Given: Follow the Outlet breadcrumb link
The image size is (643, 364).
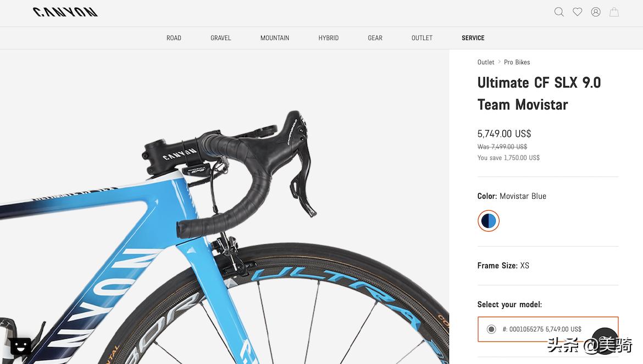Looking at the screenshot, I should pyautogui.click(x=486, y=62).
